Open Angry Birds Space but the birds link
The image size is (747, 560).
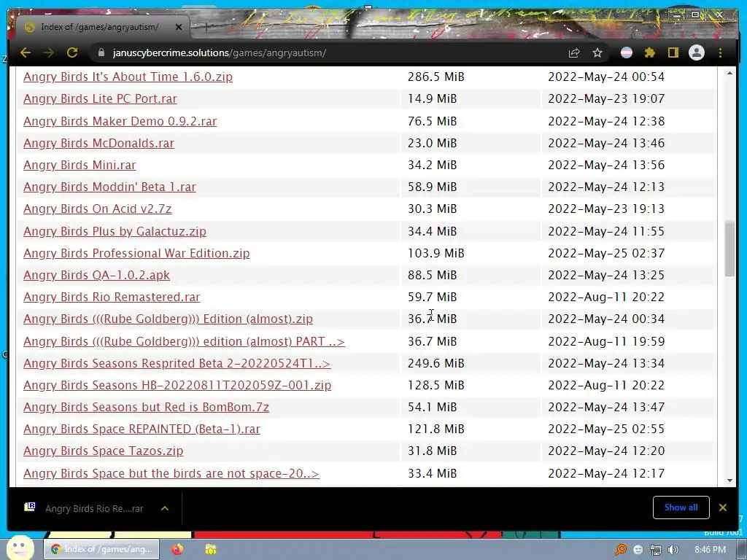tap(171, 473)
